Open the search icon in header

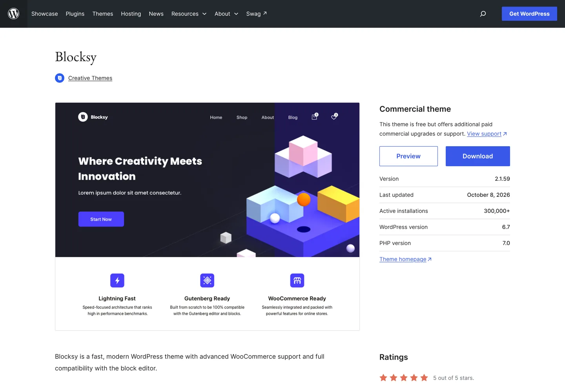pyautogui.click(x=483, y=14)
